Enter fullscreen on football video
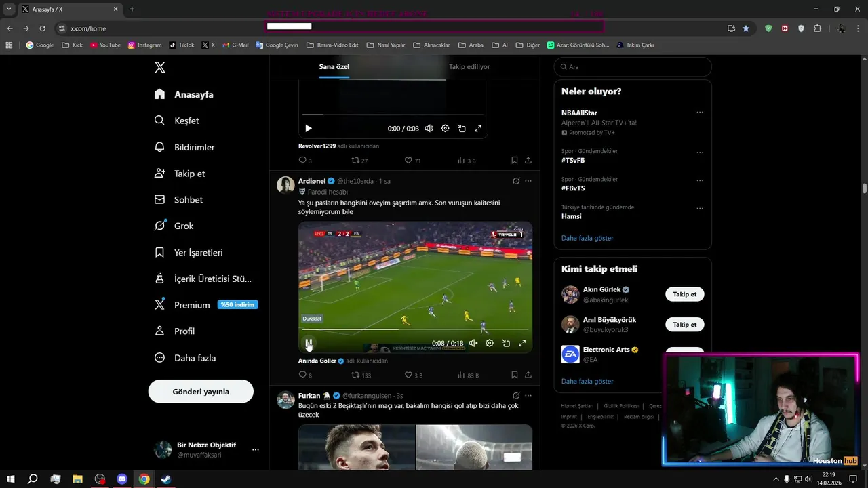The image size is (868, 488). pos(522,343)
